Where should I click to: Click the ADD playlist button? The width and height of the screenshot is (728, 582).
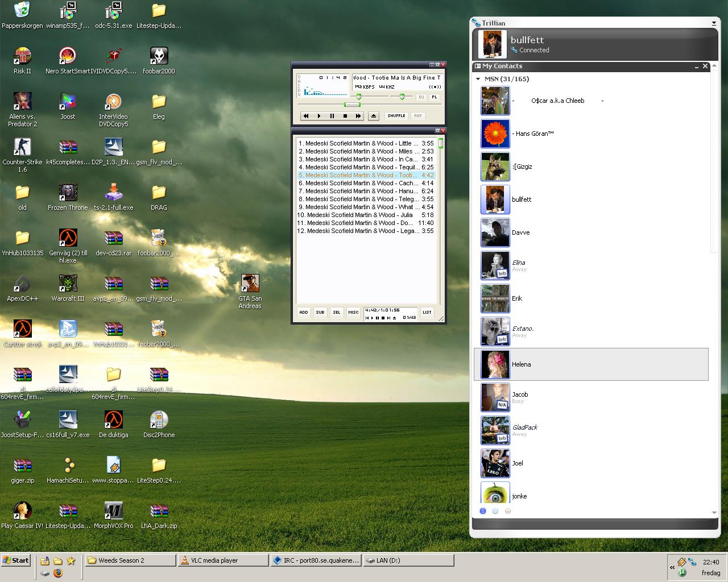304,312
